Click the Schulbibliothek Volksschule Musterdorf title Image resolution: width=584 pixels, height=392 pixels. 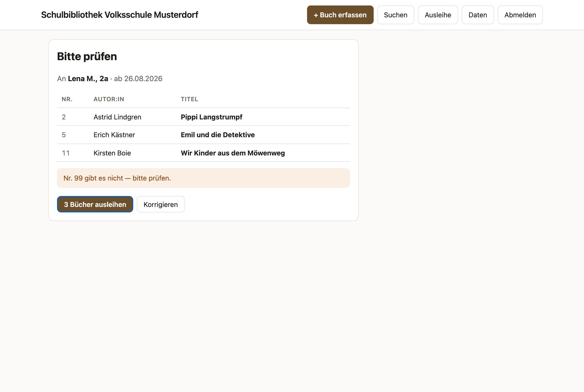point(120,15)
